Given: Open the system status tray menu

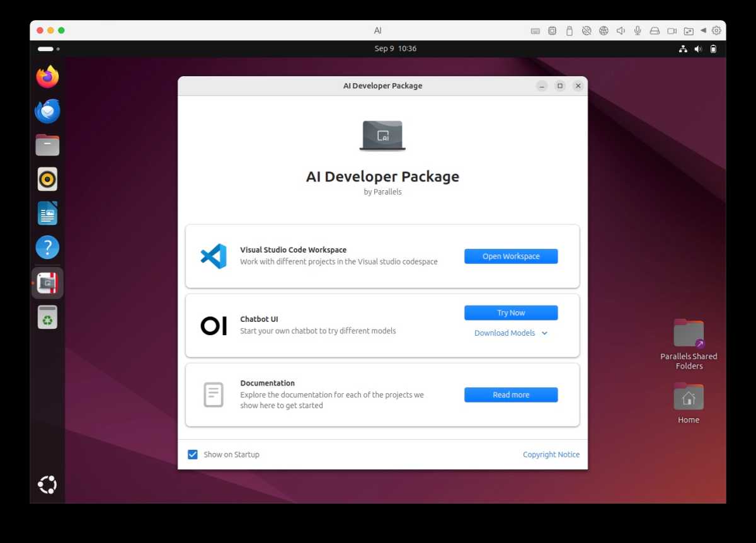Looking at the screenshot, I should (698, 49).
